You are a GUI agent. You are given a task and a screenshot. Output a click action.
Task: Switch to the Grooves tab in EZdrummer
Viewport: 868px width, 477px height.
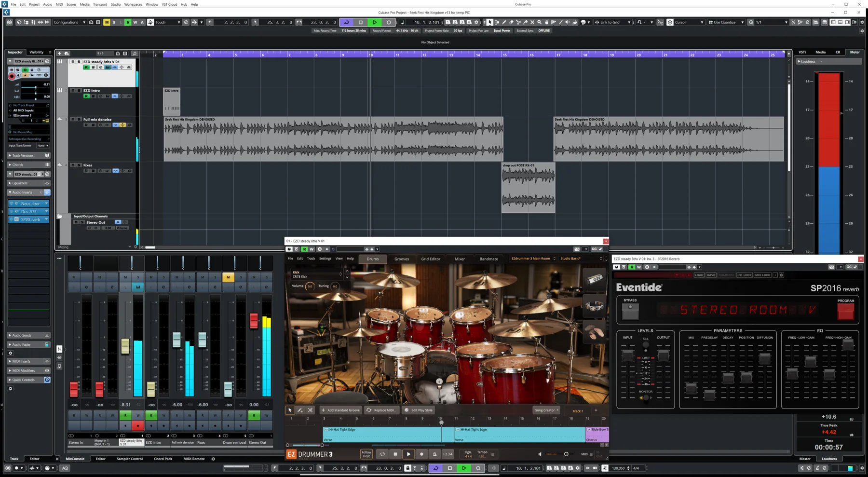click(x=402, y=259)
